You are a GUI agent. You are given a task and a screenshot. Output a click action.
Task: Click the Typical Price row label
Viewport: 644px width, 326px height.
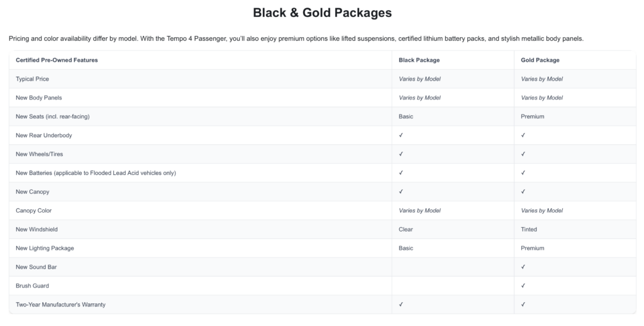click(x=32, y=79)
